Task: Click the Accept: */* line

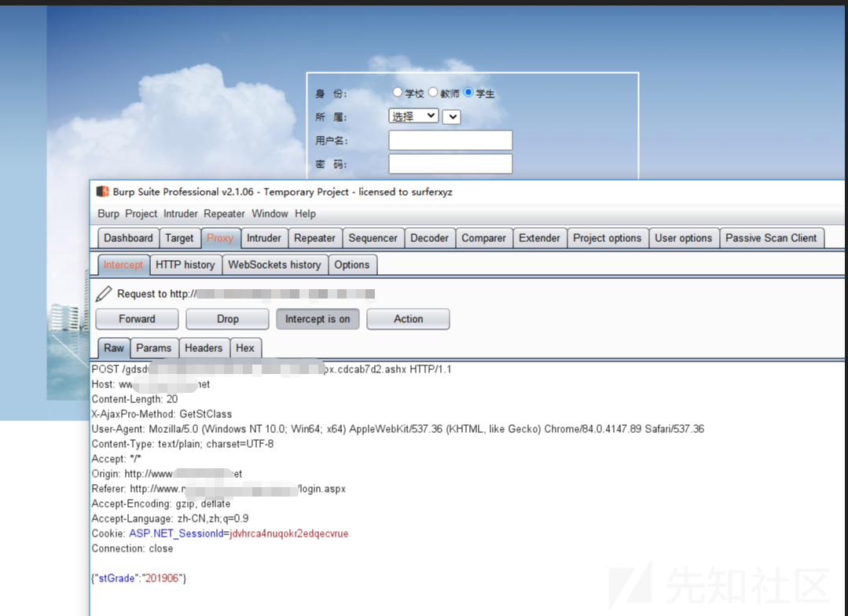Action: (x=116, y=459)
